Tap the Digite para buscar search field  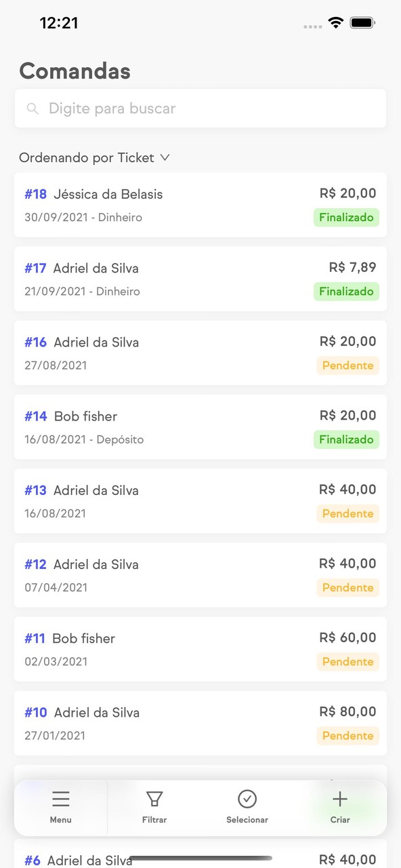[200, 108]
